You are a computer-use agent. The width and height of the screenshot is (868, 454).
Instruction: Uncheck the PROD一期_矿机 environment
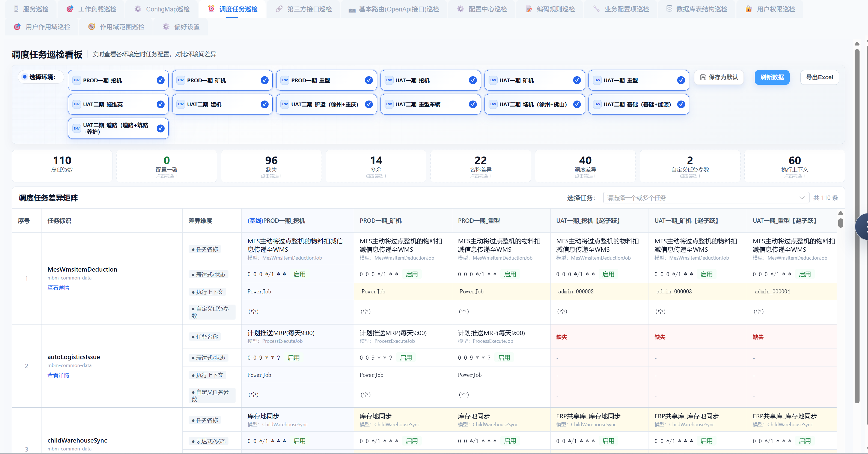264,80
